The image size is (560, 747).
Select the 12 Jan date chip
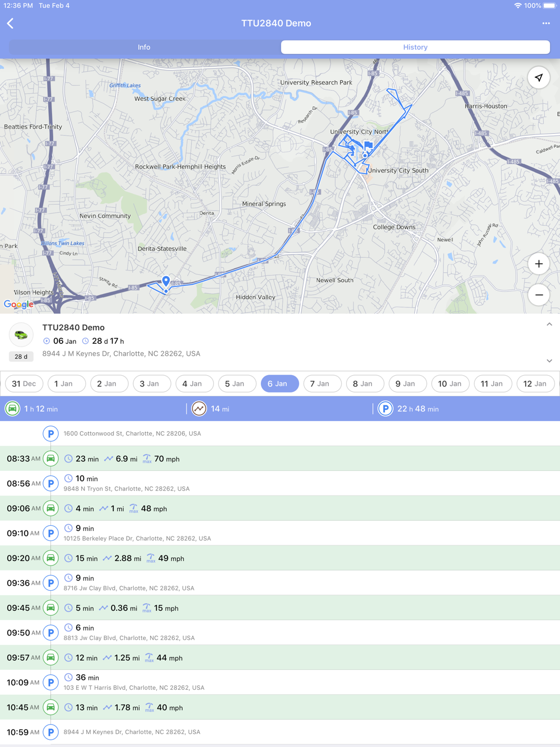pyautogui.click(x=535, y=384)
